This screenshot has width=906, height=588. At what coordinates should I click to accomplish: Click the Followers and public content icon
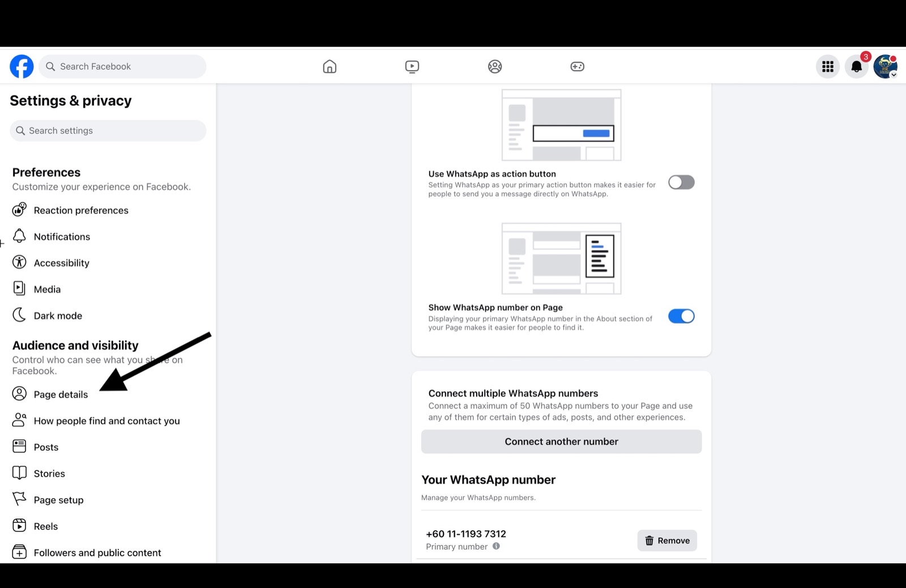point(19,552)
